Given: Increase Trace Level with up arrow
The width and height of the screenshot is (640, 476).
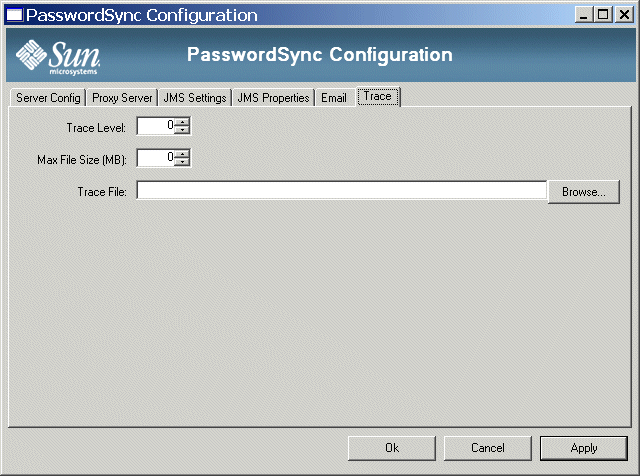Looking at the screenshot, I should (x=182, y=122).
